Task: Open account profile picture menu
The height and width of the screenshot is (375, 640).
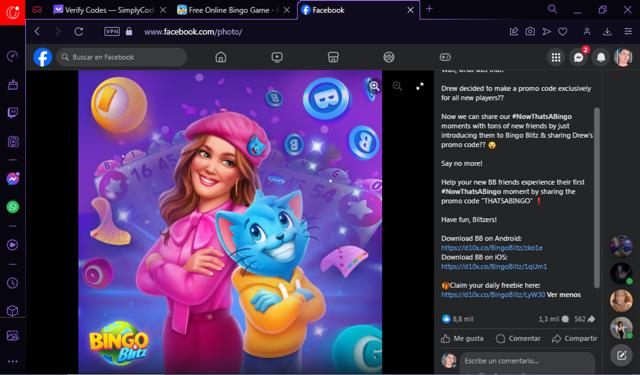Action: point(623,58)
